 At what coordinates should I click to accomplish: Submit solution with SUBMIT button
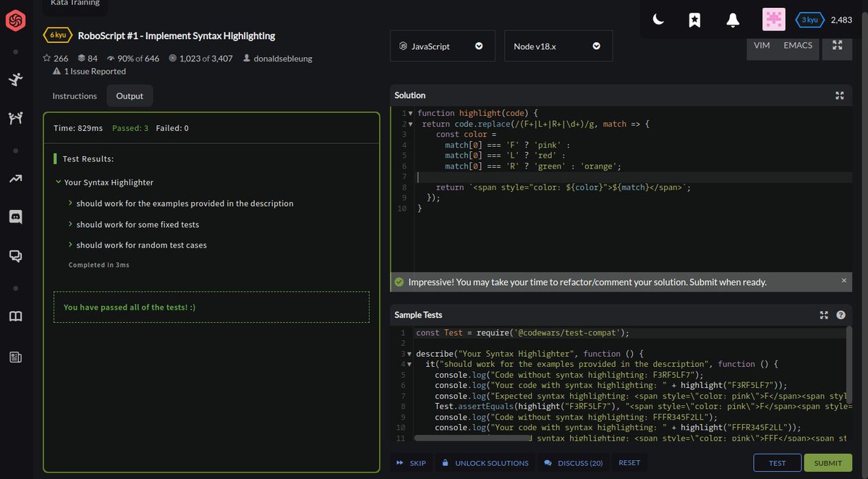point(827,463)
